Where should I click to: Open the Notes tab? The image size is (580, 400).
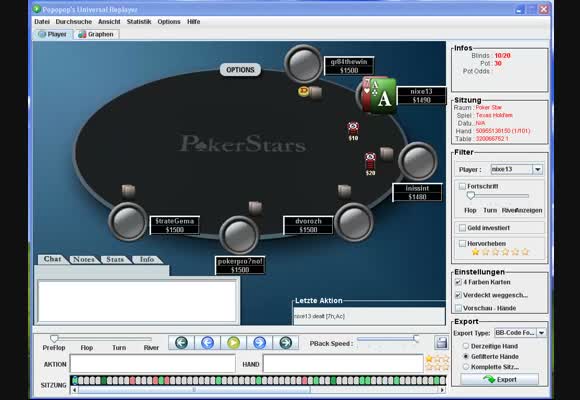[84, 260]
